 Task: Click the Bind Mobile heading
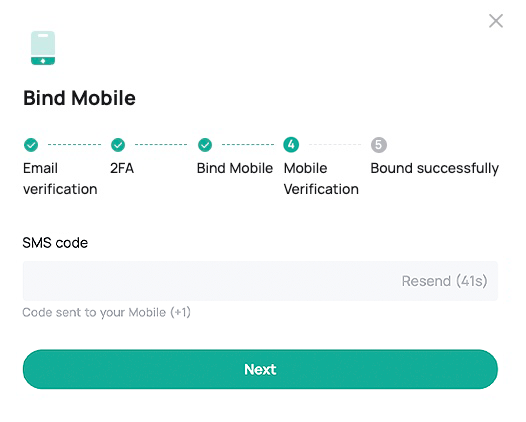click(x=80, y=98)
